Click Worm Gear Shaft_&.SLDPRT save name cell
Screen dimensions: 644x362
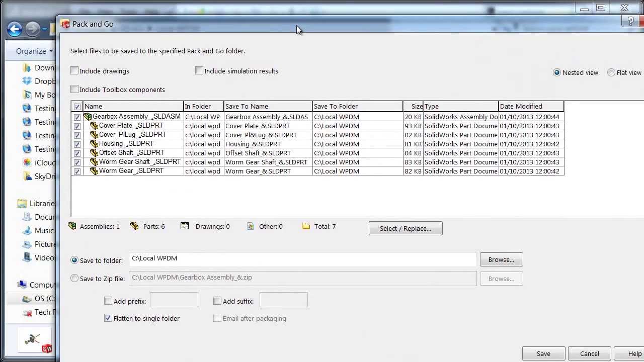(x=268, y=162)
